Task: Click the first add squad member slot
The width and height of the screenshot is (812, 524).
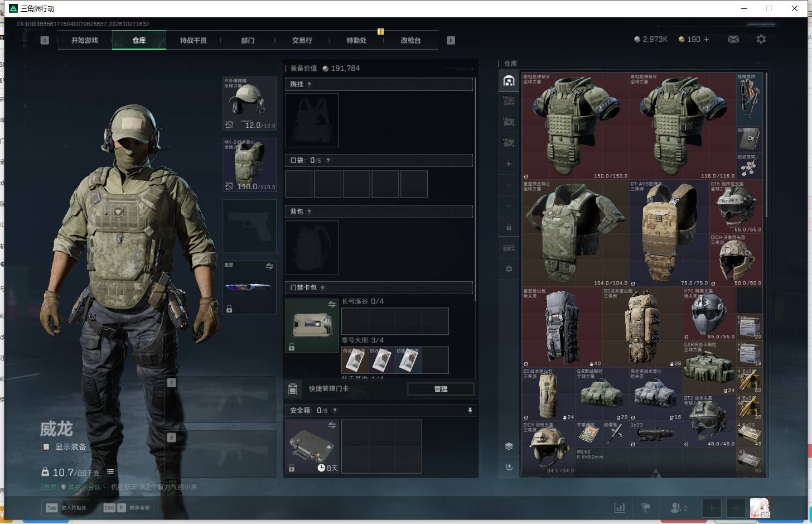Action: [x=712, y=508]
